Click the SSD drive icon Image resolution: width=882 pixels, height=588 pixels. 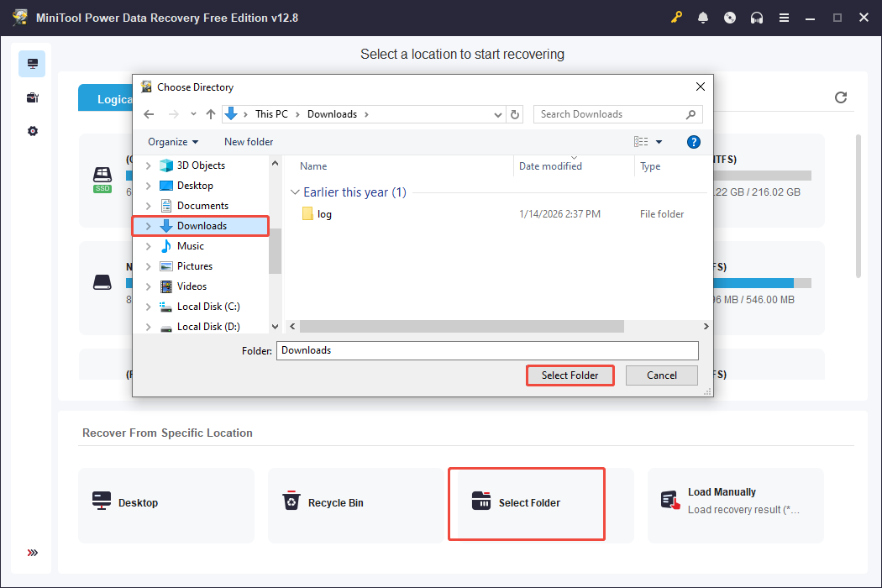coord(102,180)
